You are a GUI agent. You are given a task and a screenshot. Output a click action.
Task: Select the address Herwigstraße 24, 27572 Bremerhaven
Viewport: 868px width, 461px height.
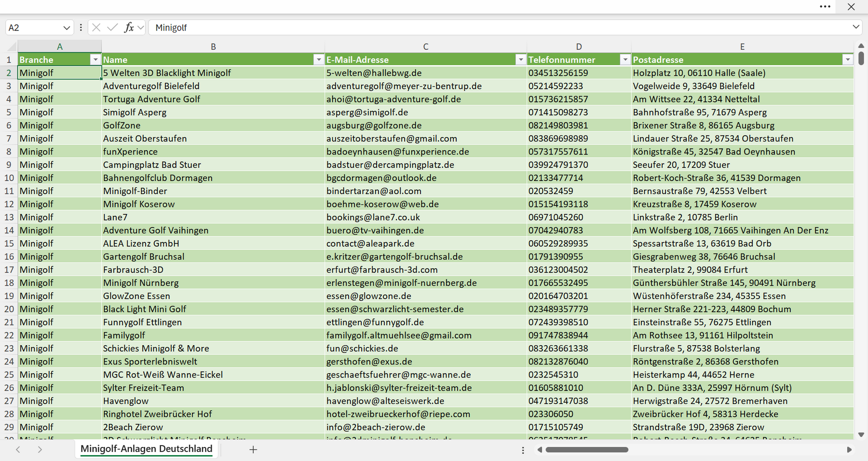(742, 401)
